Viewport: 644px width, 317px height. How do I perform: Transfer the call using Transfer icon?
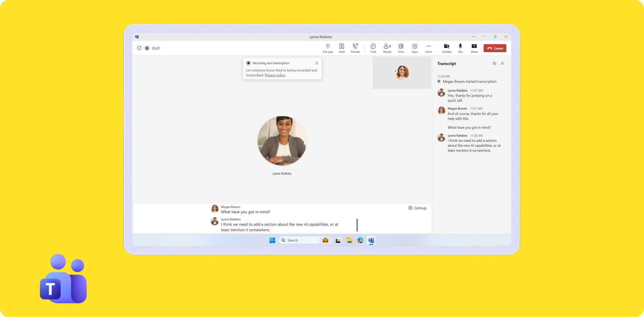pos(355,48)
